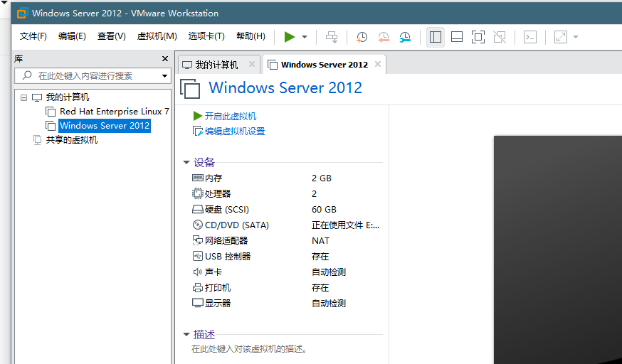Click the USB 控制器 device row
Image resolution: width=622 pixels, height=364 pixels.
285,256
